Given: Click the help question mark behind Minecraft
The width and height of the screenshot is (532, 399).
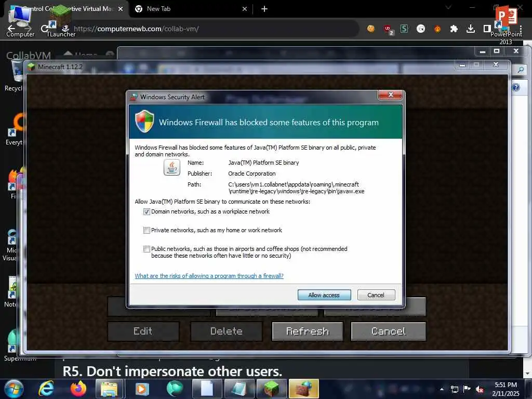Looking at the screenshot, I should coord(516,87).
